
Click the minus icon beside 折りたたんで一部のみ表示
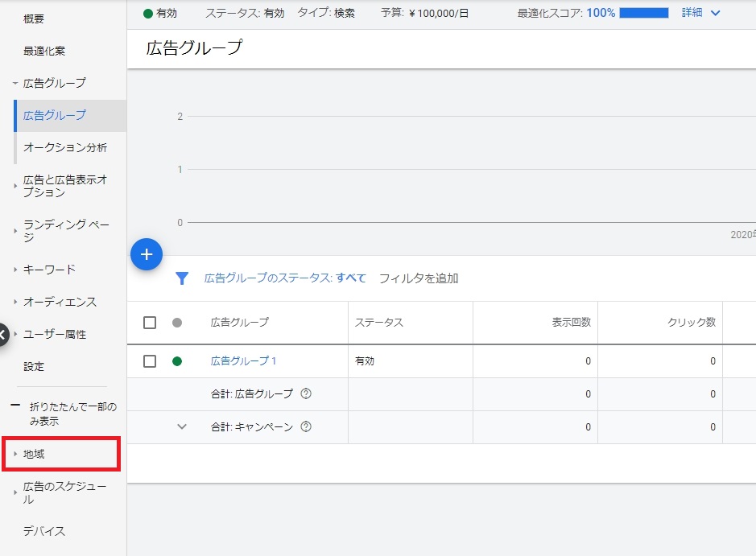coord(15,406)
